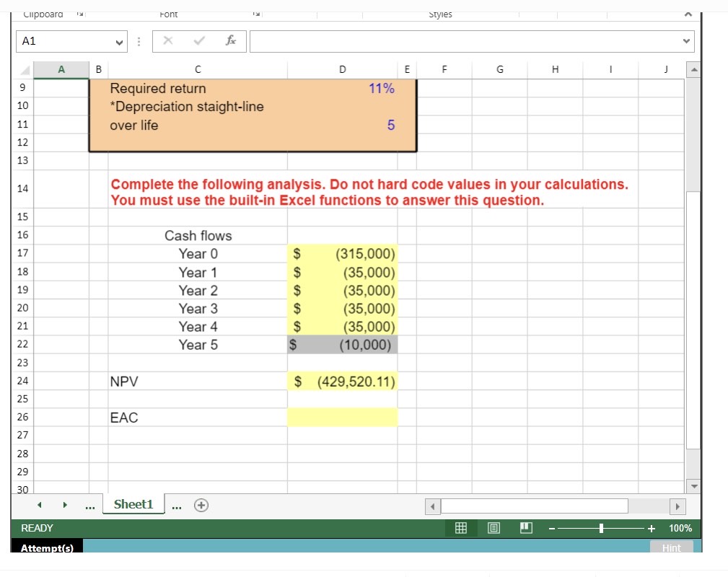Select the Insert Function (fx) icon
This screenshot has width=728, height=577.
coord(230,41)
